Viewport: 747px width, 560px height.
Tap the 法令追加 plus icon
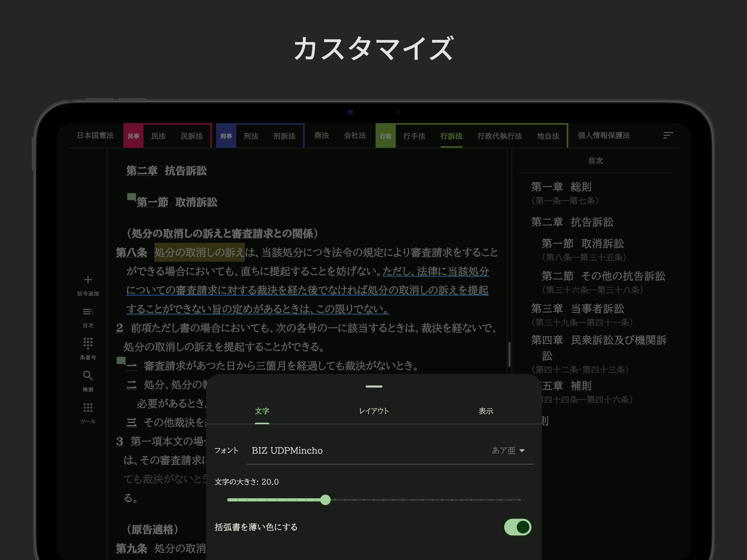pos(88,280)
